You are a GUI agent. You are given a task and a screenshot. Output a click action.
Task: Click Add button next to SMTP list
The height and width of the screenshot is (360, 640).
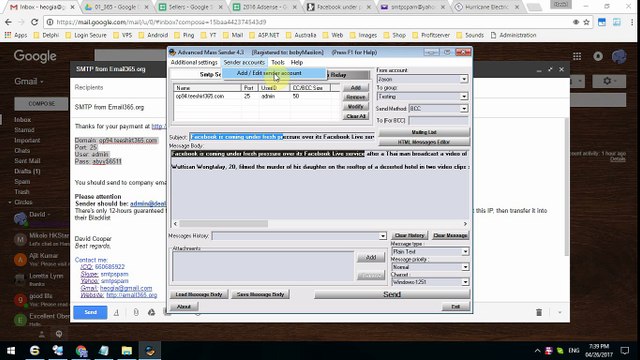click(x=356, y=88)
